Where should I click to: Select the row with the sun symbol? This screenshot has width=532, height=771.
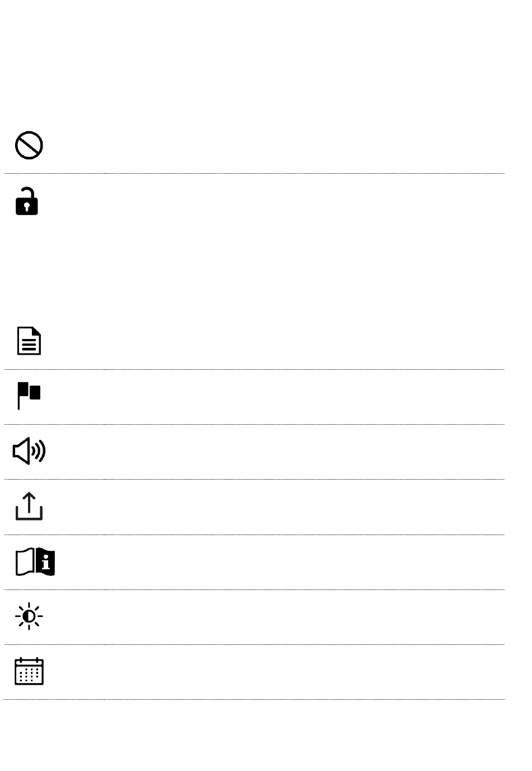254,617
